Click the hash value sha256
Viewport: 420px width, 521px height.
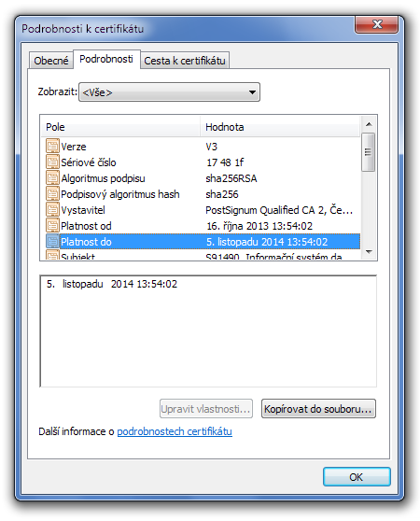click(222, 194)
